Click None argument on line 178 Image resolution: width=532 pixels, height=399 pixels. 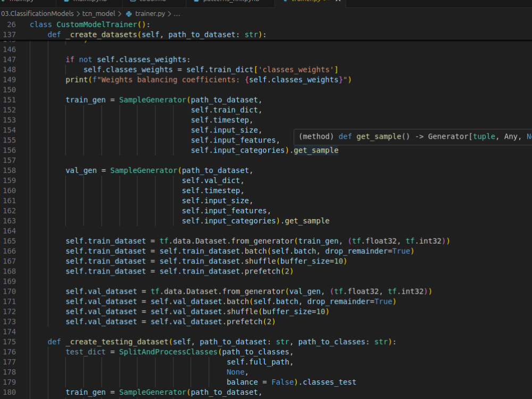(x=236, y=372)
